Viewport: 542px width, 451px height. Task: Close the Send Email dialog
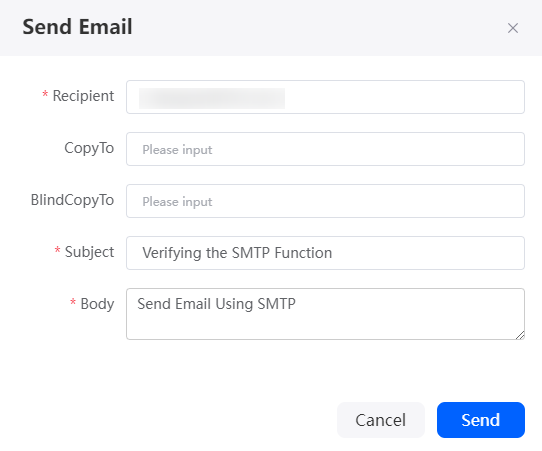point(513,28)
